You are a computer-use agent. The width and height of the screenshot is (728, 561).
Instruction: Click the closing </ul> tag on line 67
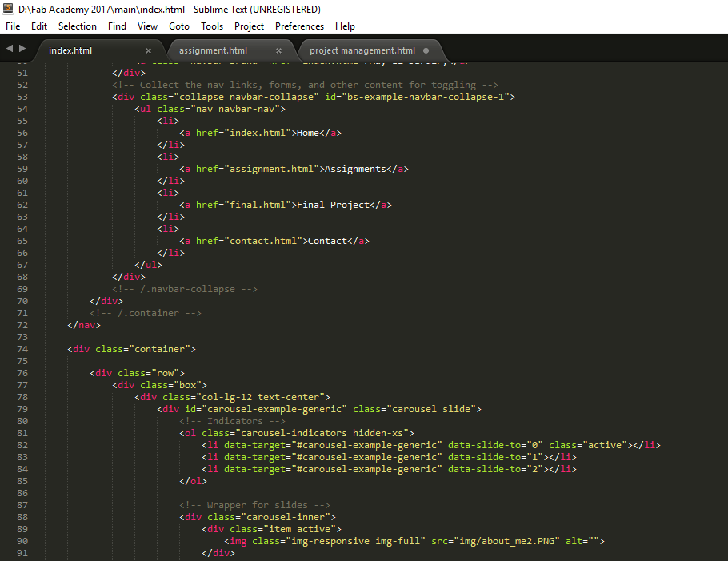pyautogui.click(x=149, y=265)
